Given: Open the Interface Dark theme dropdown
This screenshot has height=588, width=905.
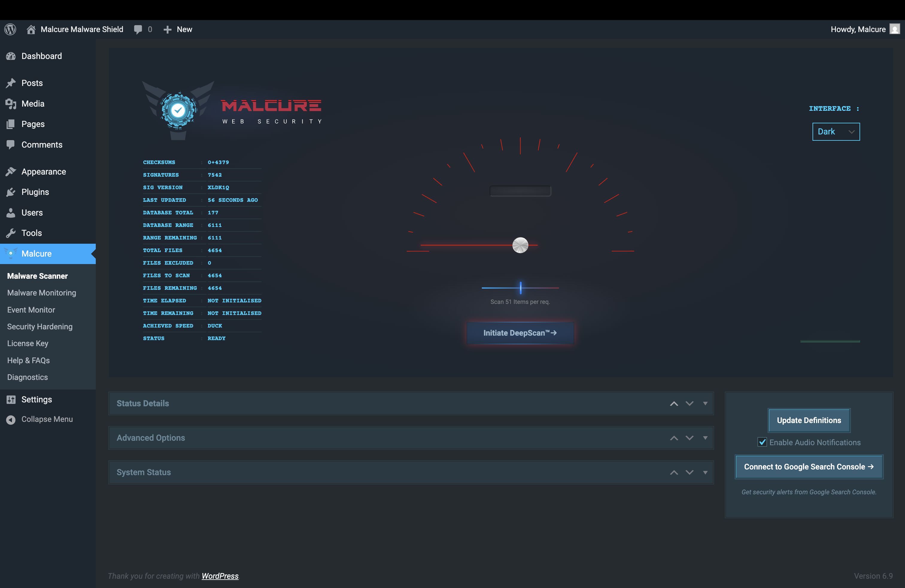Looking at the screenshot, I should 836,132.
